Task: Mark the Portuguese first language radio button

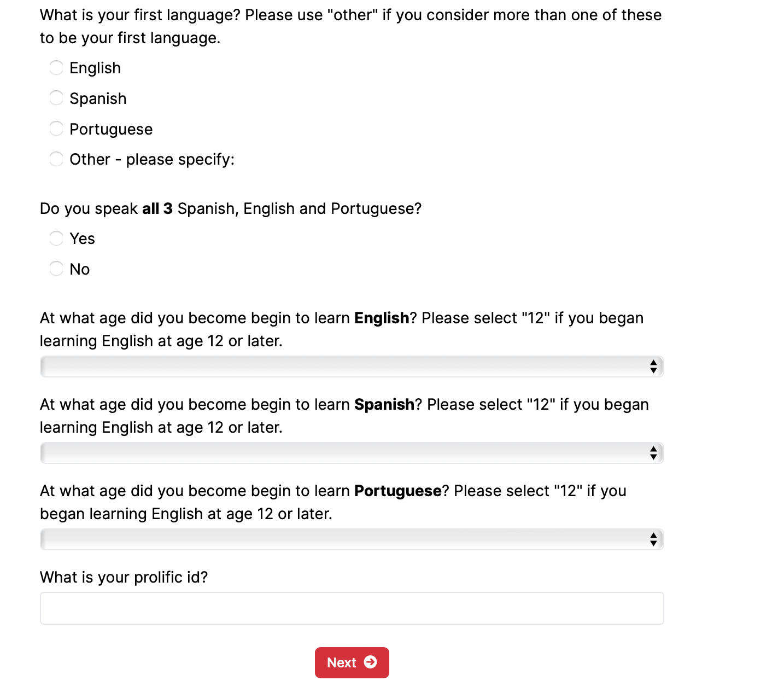Action: click(x=56, y=129)
